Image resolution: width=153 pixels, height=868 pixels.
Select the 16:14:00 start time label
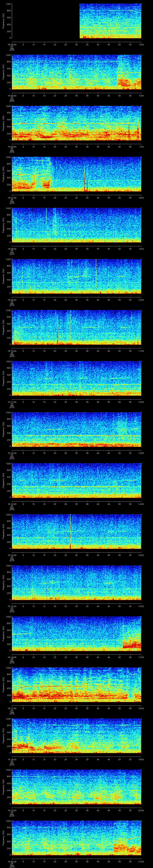tap(12, 555)
